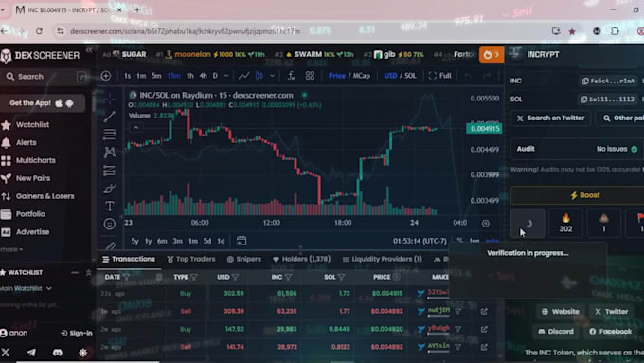Open the token Website link
This screenshot has height=363, width=644.
click(x=561, y=312)
